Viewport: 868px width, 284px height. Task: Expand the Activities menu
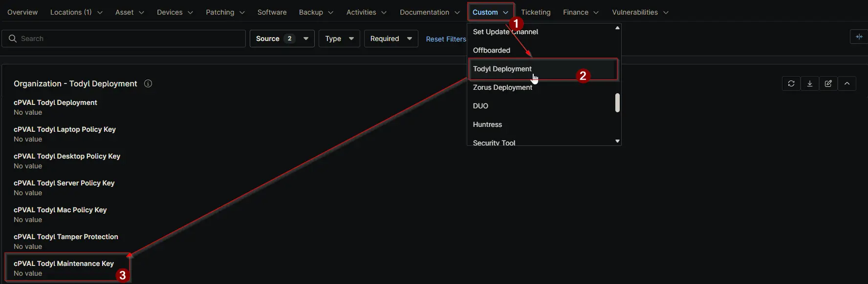[367, 12]
